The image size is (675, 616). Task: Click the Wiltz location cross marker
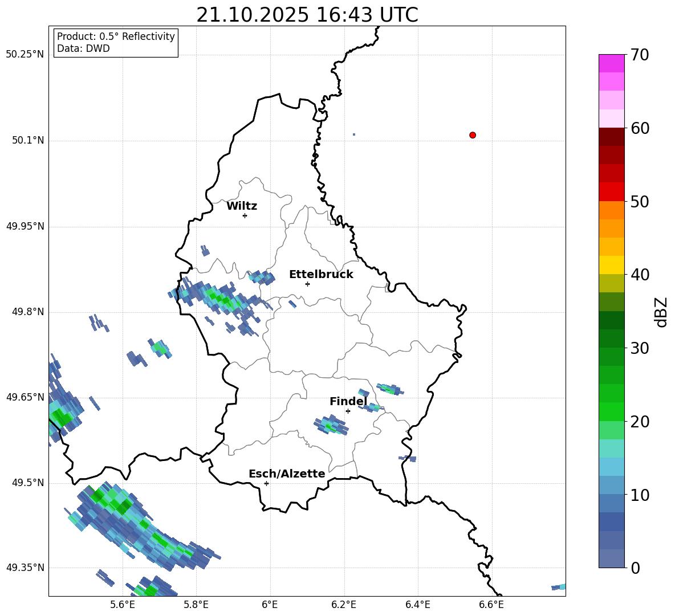[245, 215]
